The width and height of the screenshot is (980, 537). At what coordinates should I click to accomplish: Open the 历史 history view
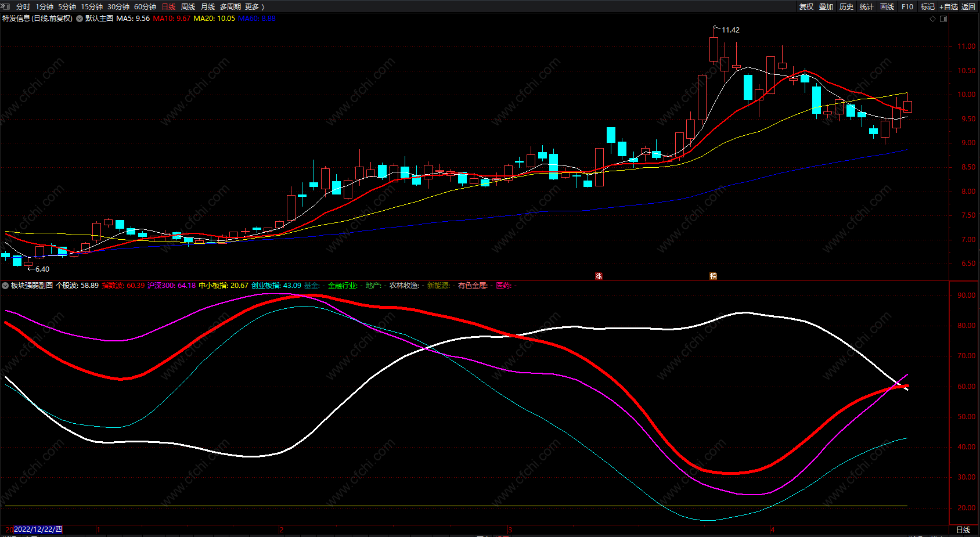846,7
